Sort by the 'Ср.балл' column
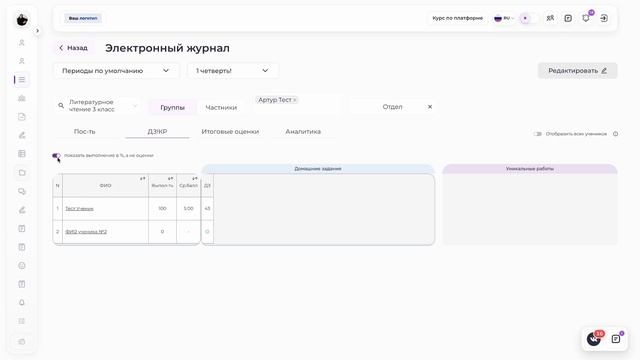640x360 pixels. 195,179
